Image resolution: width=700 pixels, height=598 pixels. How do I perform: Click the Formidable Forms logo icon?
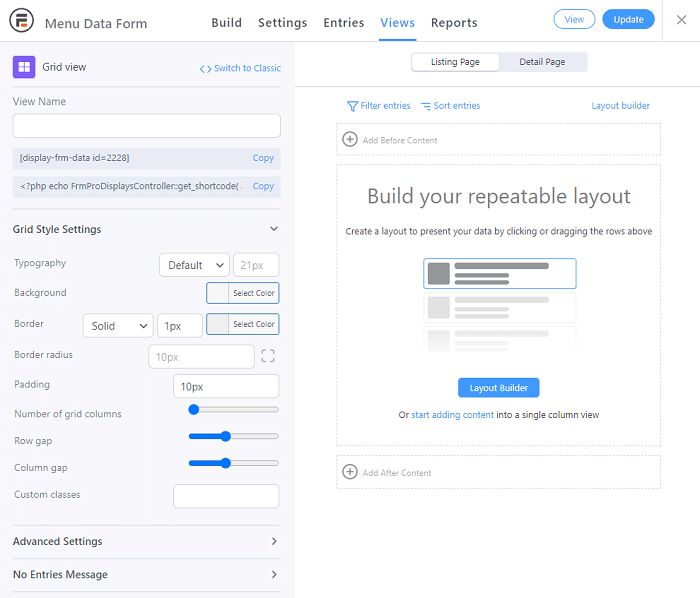click(21, 21)
